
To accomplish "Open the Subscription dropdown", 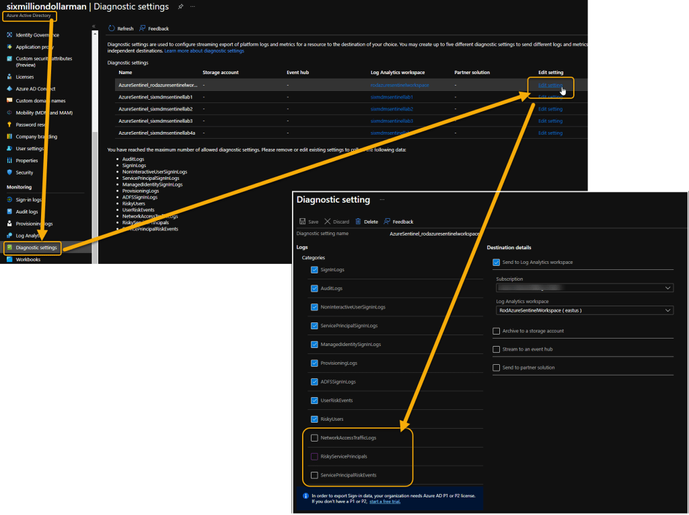I will click(584, 288).
